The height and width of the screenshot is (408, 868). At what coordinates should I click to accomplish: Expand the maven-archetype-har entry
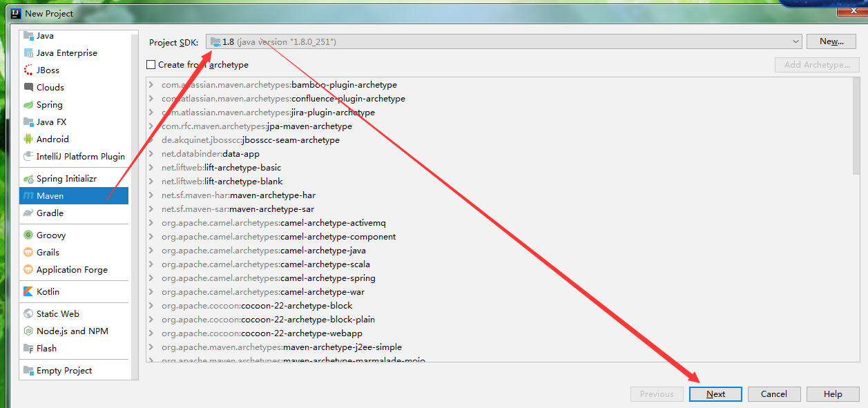point(152,195)
